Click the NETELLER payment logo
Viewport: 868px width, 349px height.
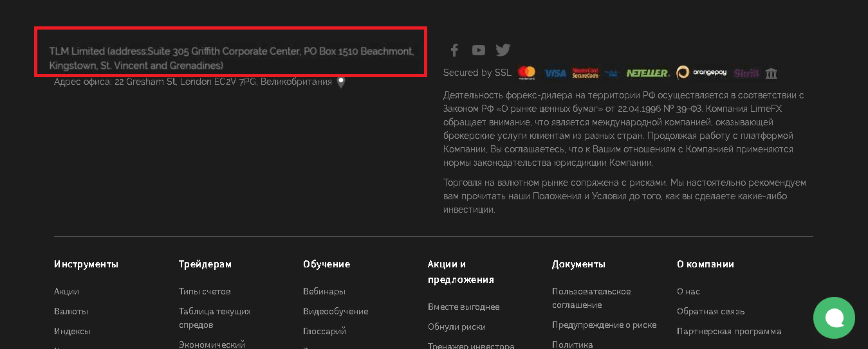point(647,73)
